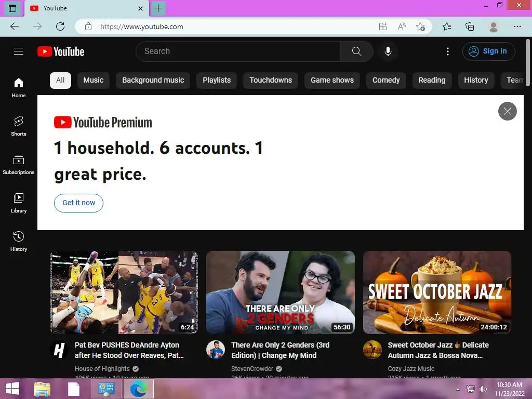Add this page to favorites
Screen dimensions: 532x399
click(x=420, y=26)
